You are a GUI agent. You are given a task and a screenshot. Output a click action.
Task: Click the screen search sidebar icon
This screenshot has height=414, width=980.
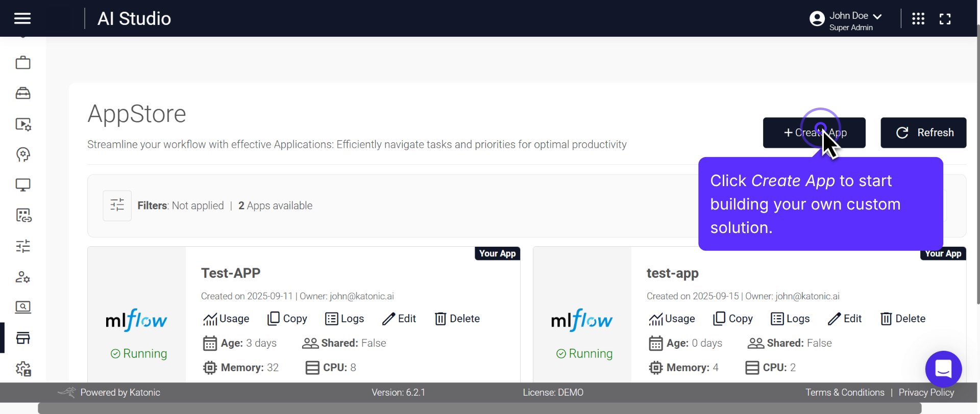23,307
